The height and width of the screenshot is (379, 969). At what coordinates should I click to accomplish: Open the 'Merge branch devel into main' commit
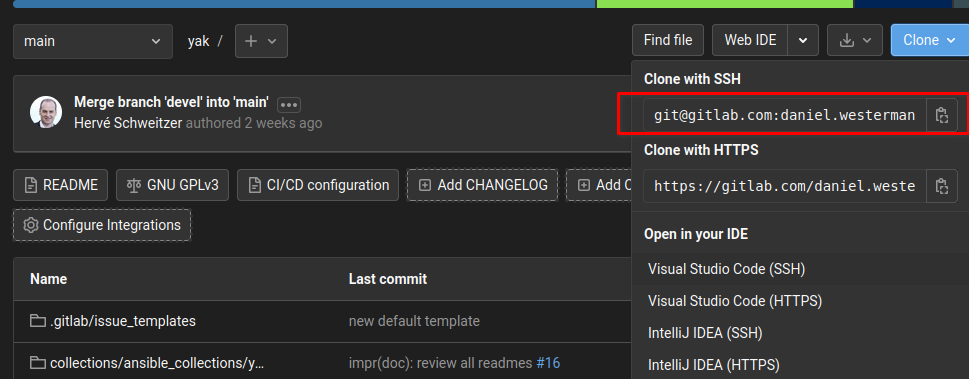171,102
